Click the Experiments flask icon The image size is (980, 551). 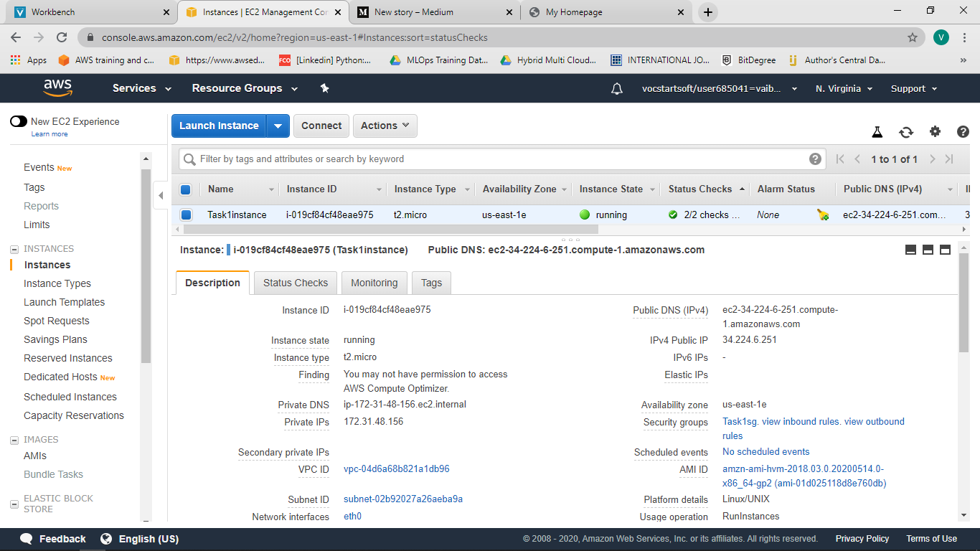[877, 132]
